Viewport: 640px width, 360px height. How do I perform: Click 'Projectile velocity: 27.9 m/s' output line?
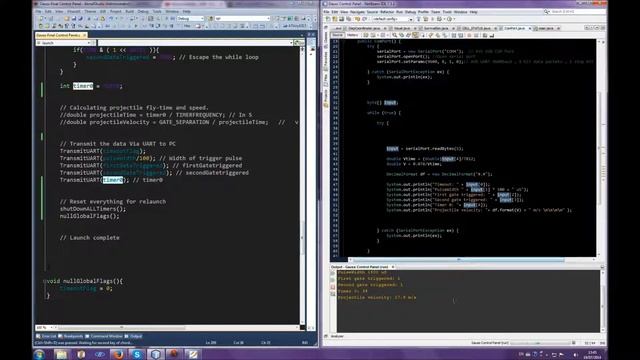click(377, 298)
